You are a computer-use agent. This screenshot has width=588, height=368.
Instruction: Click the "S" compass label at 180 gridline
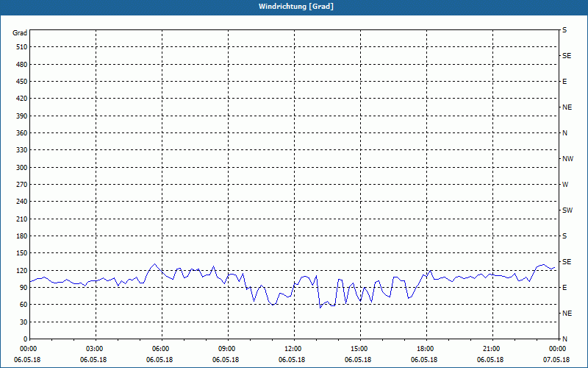click(564, 236)
